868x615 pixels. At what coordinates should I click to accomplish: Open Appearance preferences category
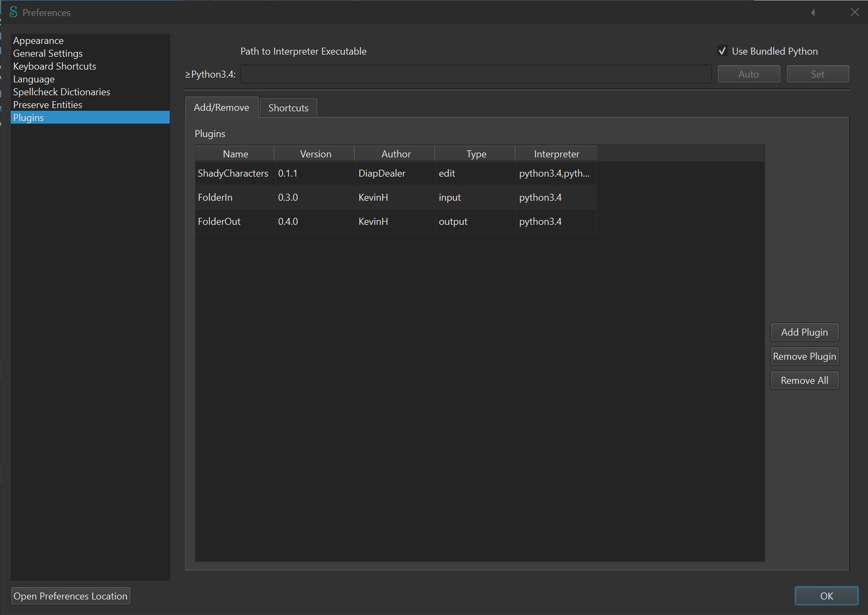38,41
